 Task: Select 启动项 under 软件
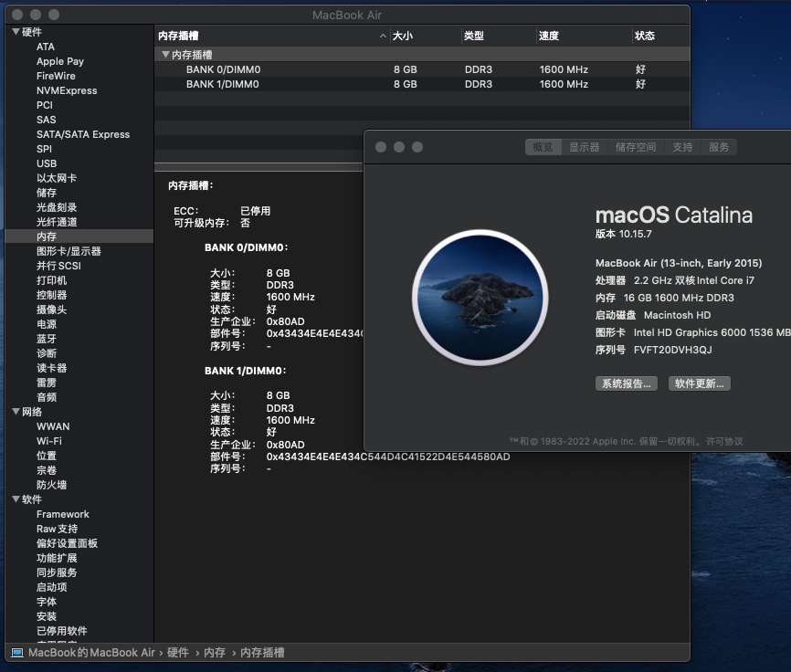coord(51,587)
